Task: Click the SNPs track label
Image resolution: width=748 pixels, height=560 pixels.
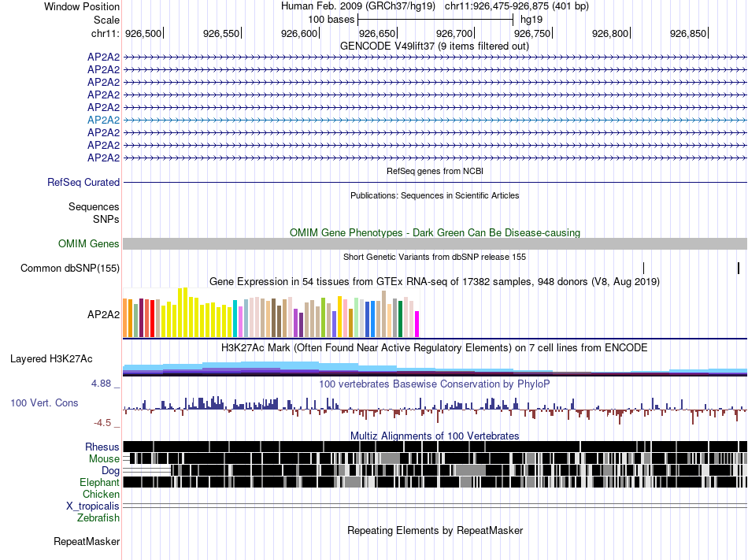Action: pyautogui.click(x=106, y=220)
